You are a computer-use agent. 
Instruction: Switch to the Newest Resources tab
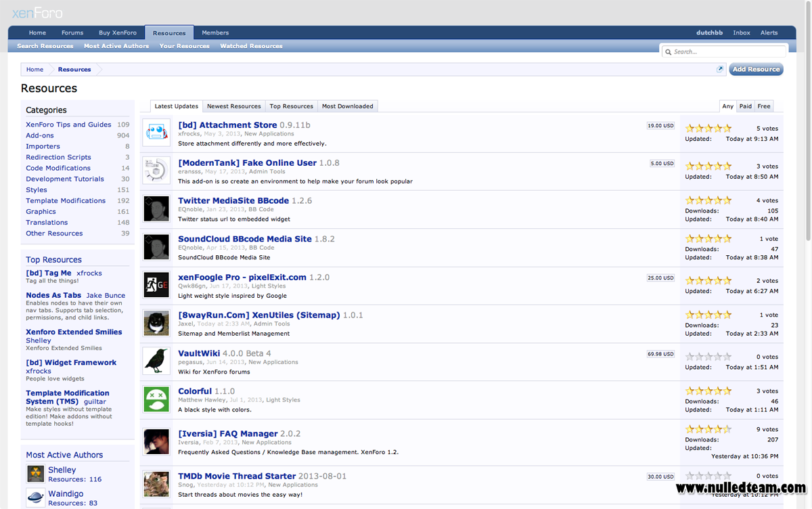(x=233, y=106)
